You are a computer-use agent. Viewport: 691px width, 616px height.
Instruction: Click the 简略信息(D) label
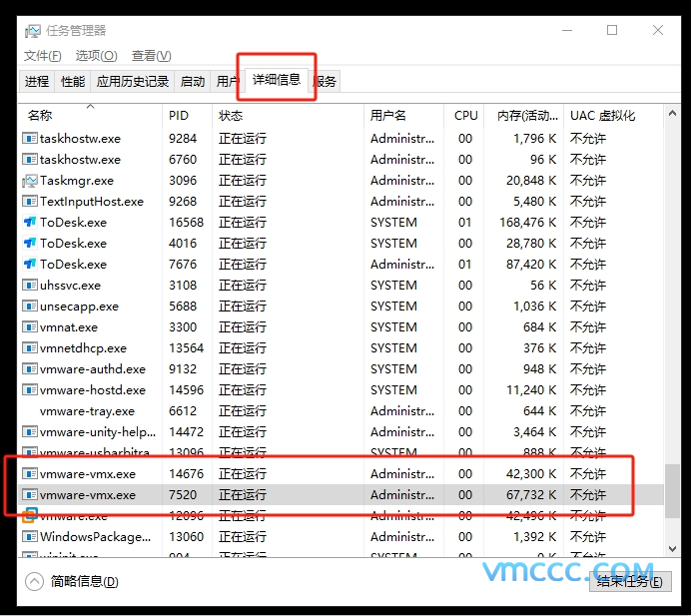tap(85, 582)
